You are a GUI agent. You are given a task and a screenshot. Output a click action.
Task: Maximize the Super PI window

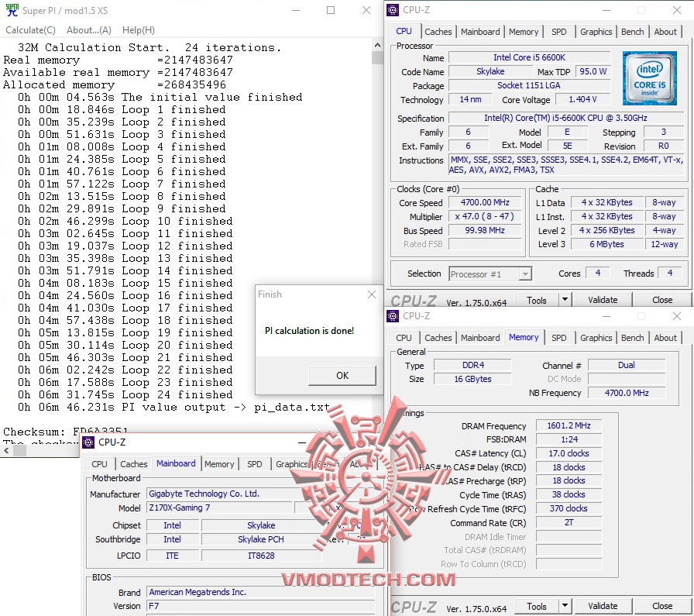click(331, 10)
